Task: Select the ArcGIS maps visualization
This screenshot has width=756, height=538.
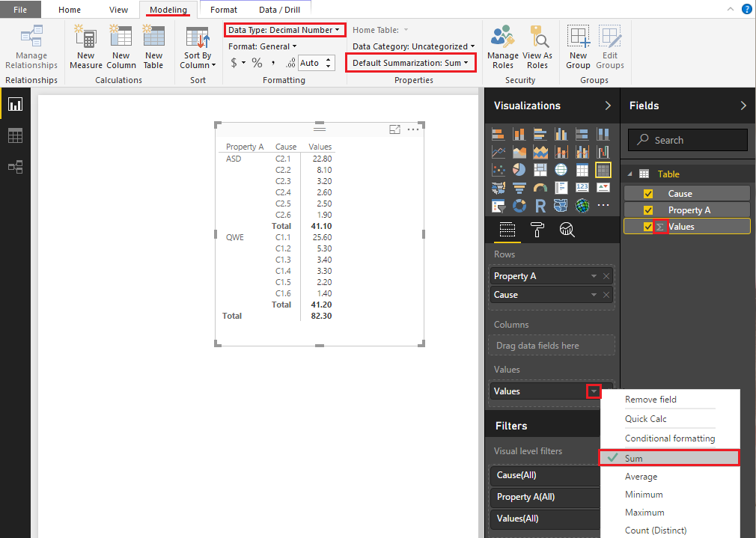Action: click(x=582, y=206)
